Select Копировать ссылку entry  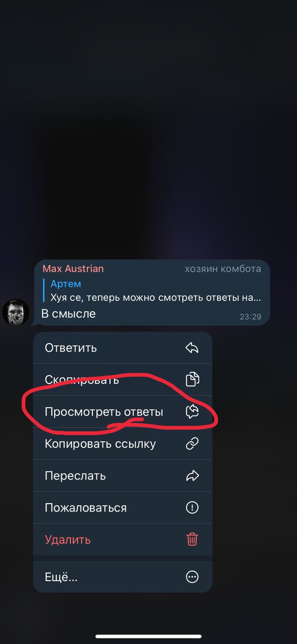click(x=123, y=444)
